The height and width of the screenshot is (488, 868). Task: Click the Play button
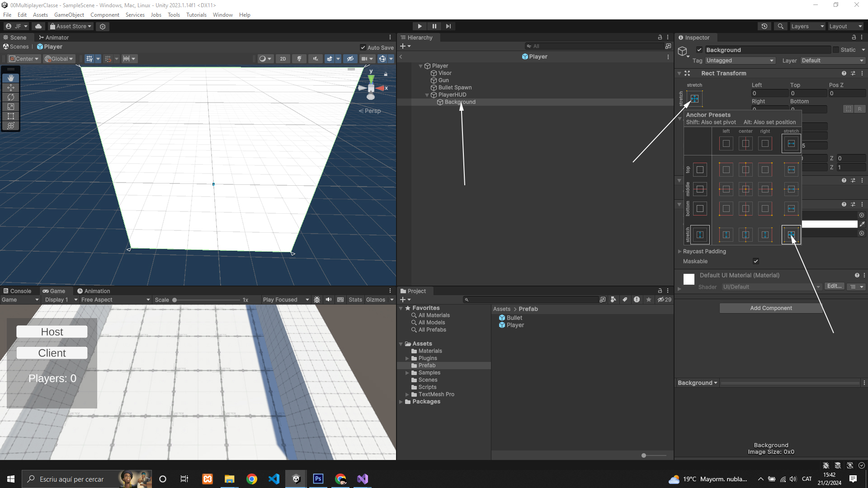(420, 26)
